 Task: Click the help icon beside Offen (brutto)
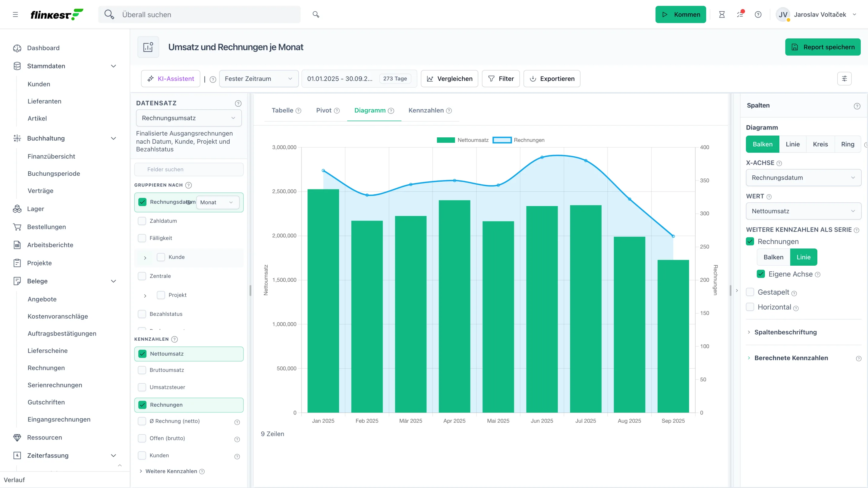click(237, 440)
